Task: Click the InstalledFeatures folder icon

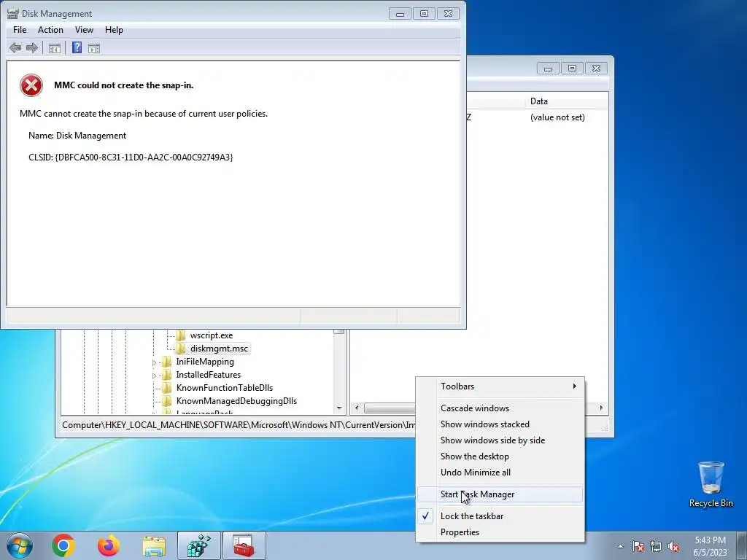Action: pyautogui.click(x=167, y=375)
